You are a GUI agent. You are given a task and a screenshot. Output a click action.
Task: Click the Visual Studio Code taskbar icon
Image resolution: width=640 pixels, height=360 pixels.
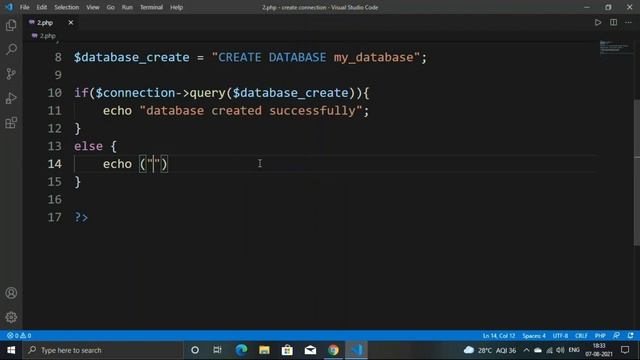pyautogui.click(x=357, y=350)
